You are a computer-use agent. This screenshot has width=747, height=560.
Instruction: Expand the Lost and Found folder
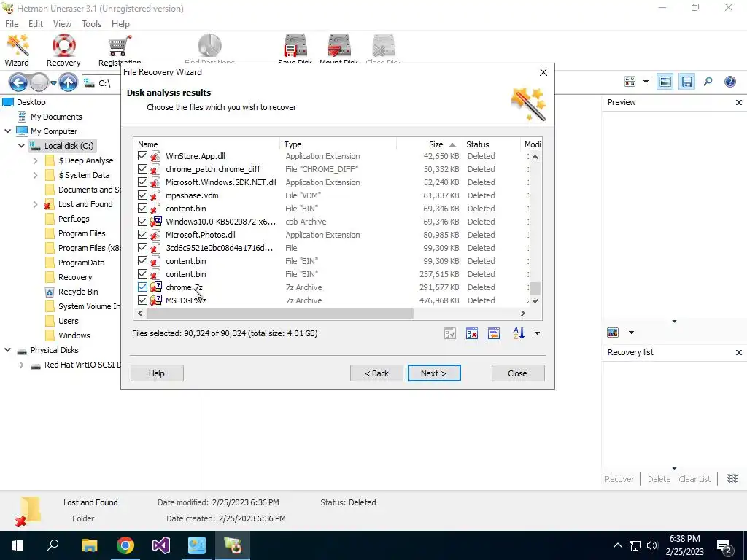35,204
